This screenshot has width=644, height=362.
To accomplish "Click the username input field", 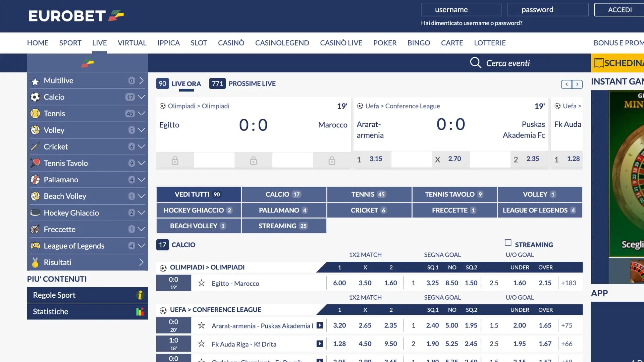I will tap(461, 10).
